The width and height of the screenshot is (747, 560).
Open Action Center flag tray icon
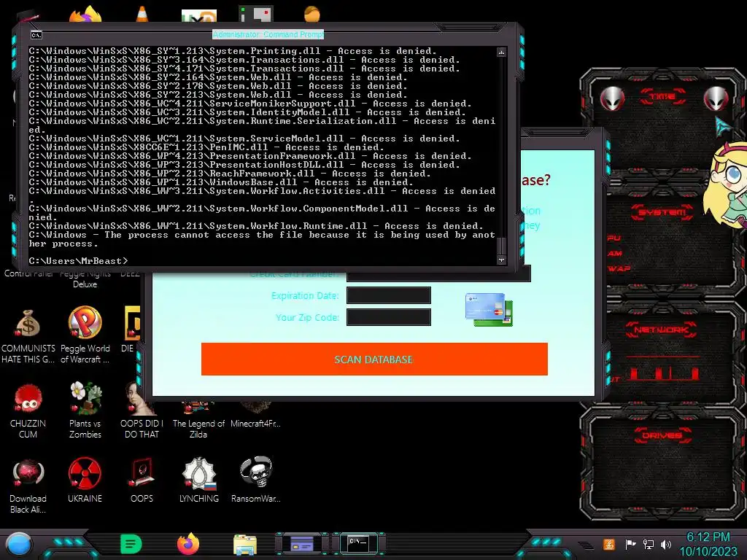[x=630, y=544]
